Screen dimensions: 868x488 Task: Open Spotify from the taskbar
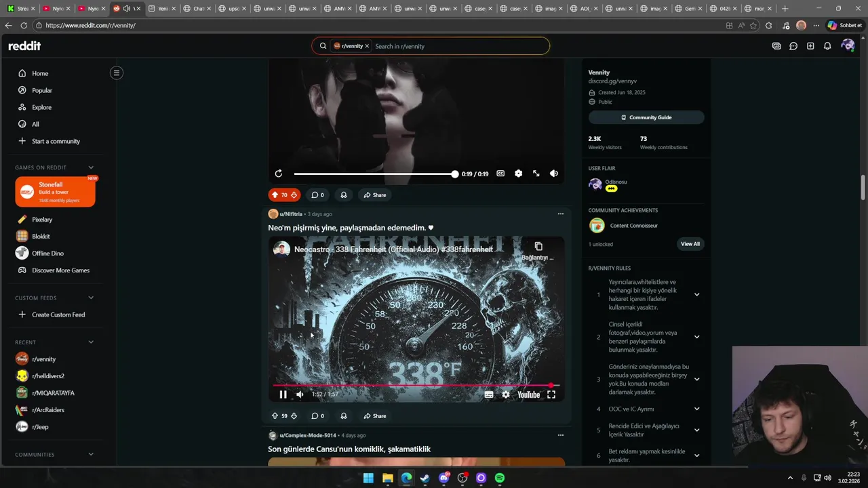[500, 478]
